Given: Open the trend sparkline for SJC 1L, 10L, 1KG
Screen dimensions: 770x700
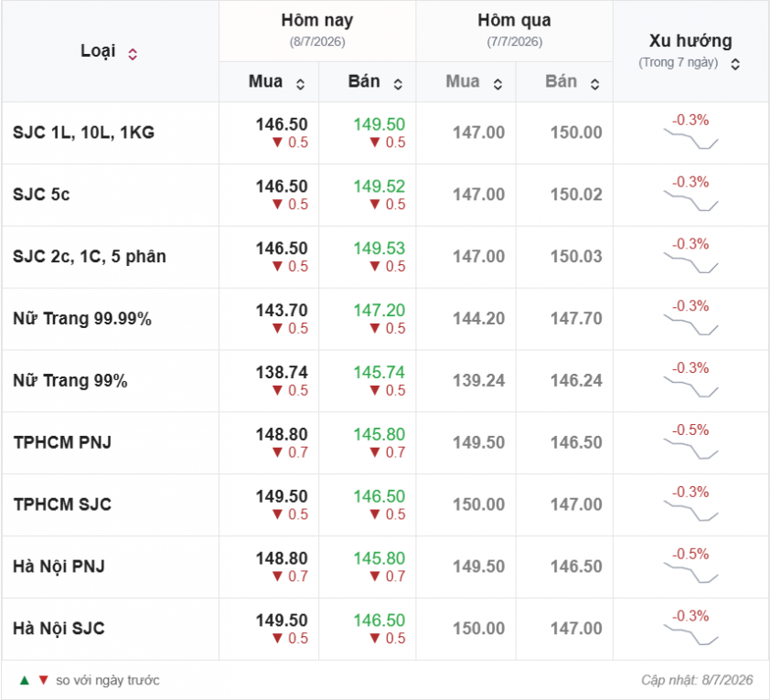Looking at the screenshot, I should click(690, 139).
